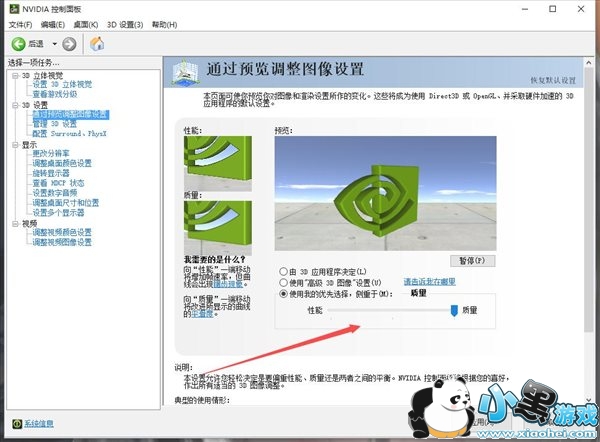This screenshot has width=600, height=442.
Task: Open the 帮助(H) menu
Action: coord(165,25)
